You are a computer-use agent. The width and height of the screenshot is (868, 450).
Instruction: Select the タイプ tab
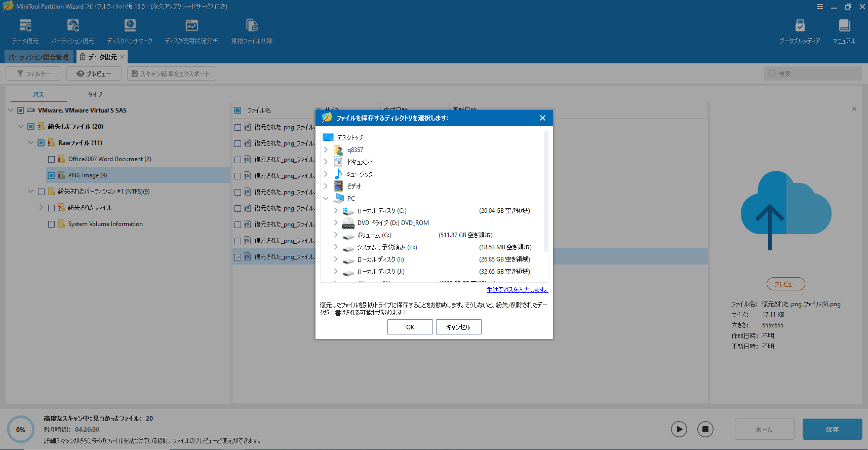95,95
